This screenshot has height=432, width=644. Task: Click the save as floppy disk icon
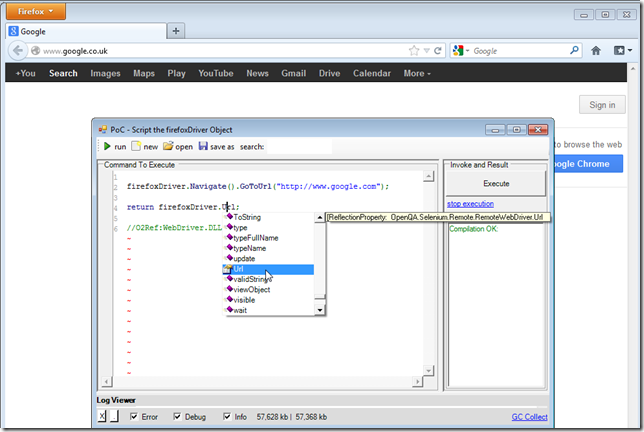click(x=204, y=146)
